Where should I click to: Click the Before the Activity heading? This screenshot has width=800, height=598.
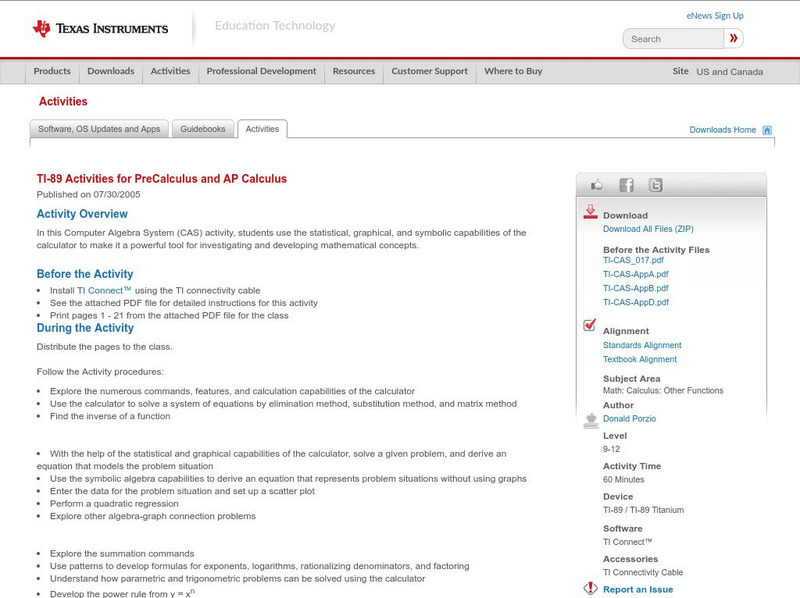[x=85, y=274]
